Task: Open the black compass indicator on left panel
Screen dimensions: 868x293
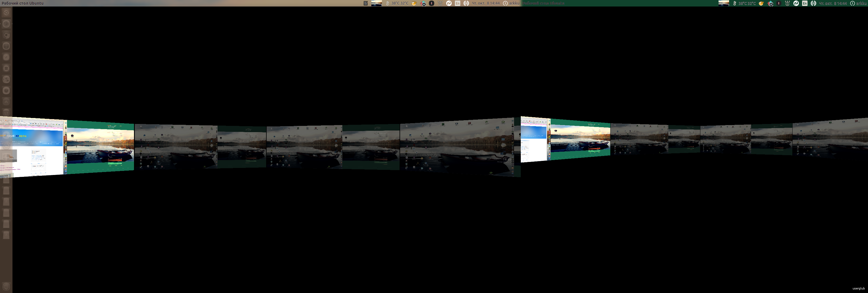Action: click(x=432, y=3)
